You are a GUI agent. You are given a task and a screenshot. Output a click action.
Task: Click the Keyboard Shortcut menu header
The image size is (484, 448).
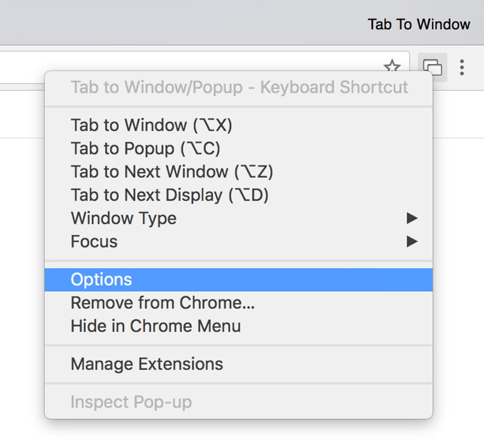pyautogui.click(x=240, y=87)
